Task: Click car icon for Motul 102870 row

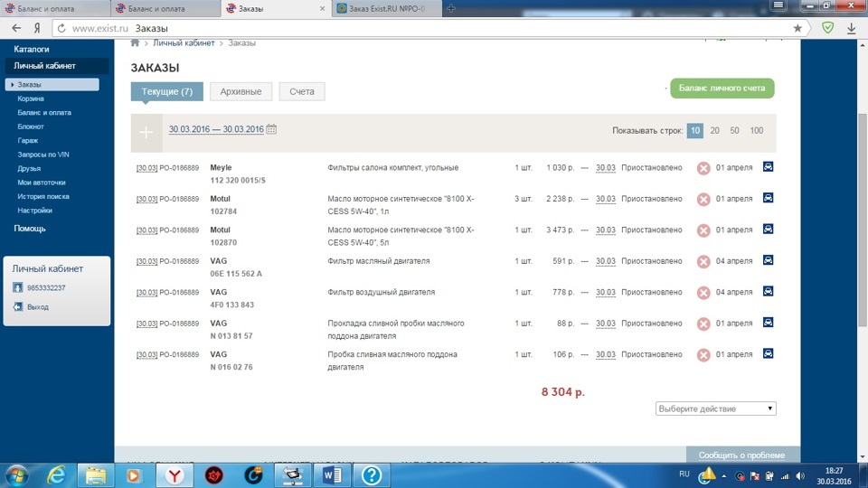Action: 768,229
